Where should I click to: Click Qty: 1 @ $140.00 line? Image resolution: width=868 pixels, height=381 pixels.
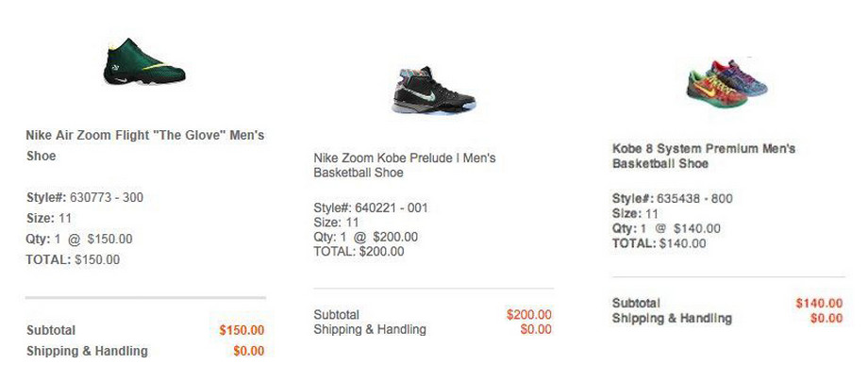coord(666,229)
